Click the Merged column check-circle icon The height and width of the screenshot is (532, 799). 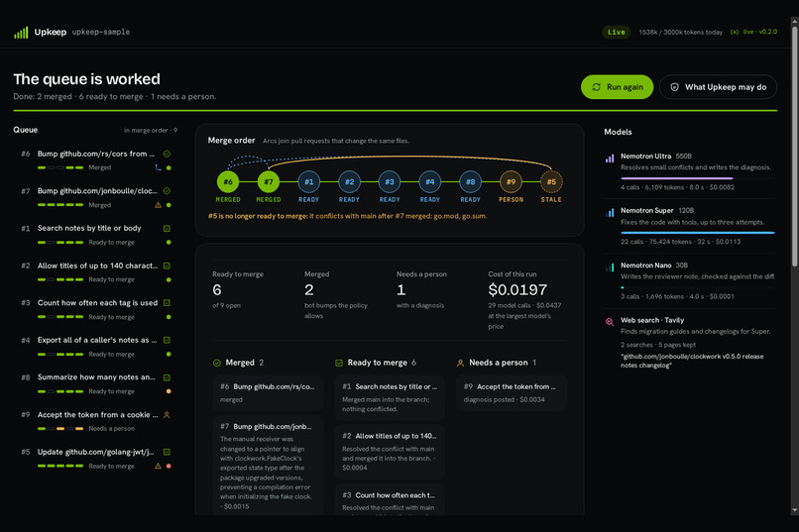point(216,363)
